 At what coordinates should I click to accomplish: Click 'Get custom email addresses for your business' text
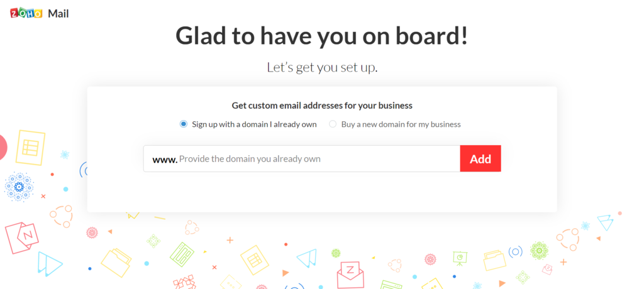tap(322, 106)
